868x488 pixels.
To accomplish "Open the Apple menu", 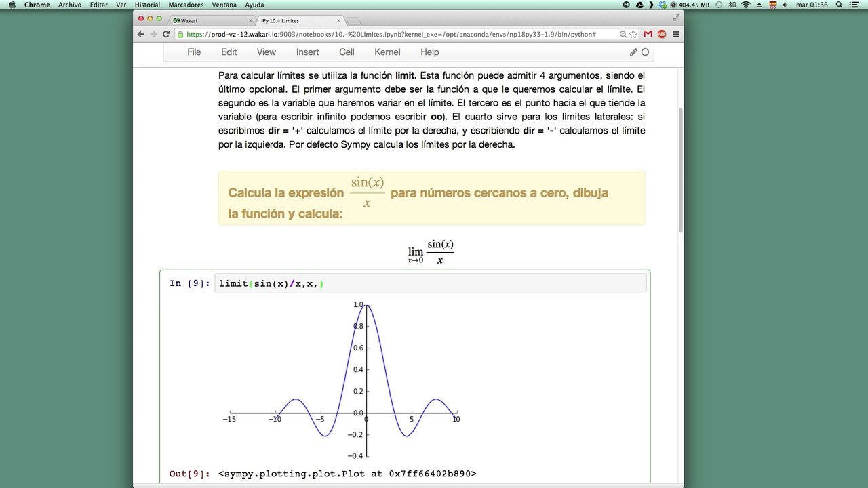I will tap(12, 5).
